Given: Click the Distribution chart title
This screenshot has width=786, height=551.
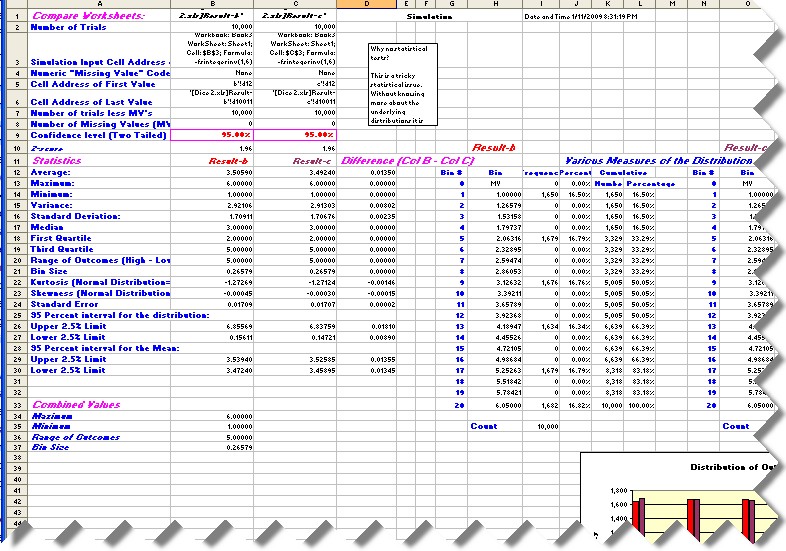Looking at the screenshot, I should (732, 467).
